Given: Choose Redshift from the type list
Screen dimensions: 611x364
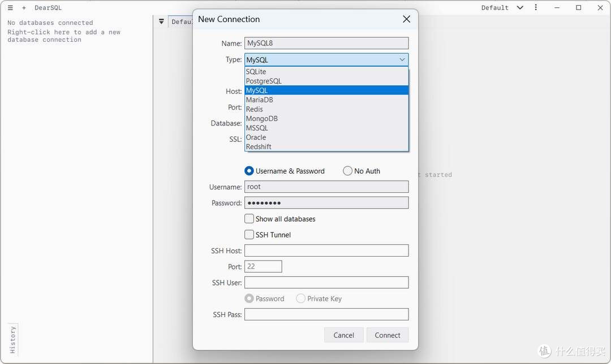Looking at the screenshot, I should click(x=326, y=146).
